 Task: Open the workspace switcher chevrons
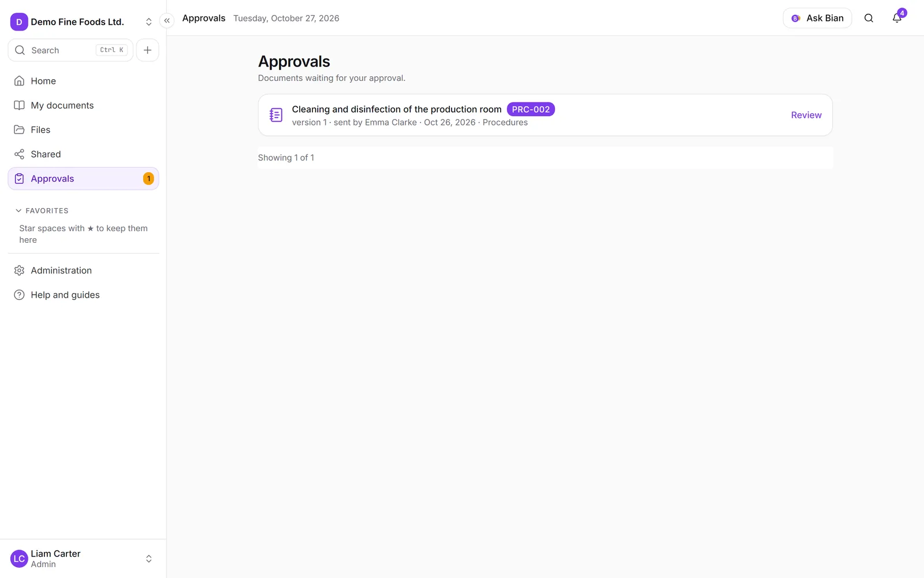click(x=148, y=22)
